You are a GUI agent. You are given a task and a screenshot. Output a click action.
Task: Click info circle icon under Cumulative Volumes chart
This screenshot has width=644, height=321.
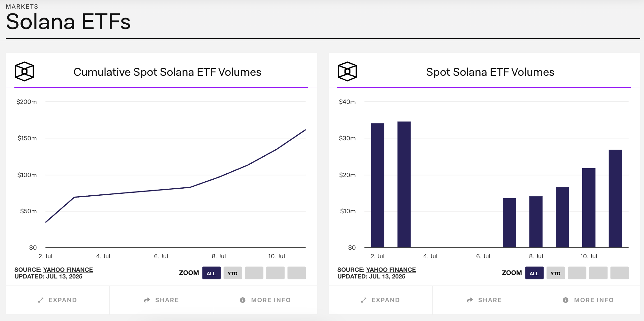(243, 300)
